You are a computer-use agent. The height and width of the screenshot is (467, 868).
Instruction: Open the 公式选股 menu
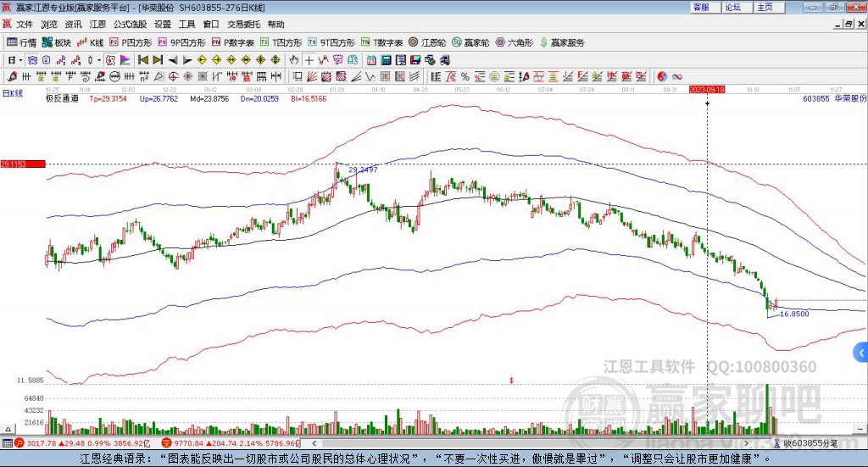click(130, 25)
